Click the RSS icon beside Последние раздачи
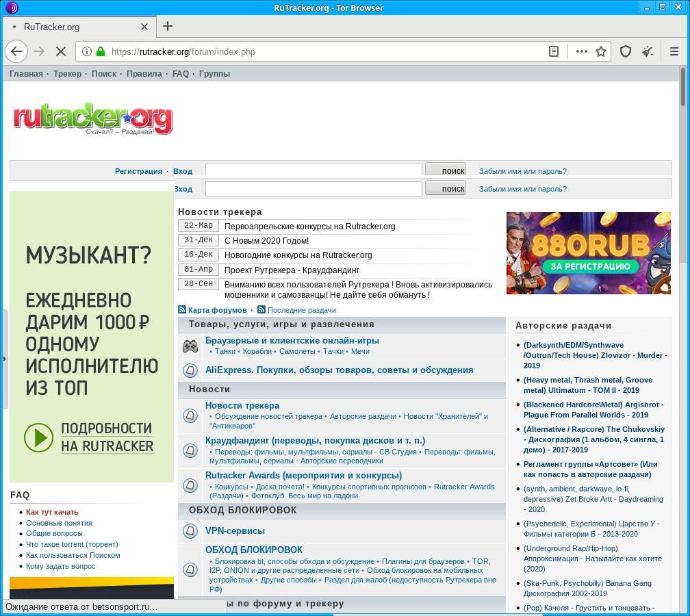Screen dimensions: 690x616 (261, 309)
